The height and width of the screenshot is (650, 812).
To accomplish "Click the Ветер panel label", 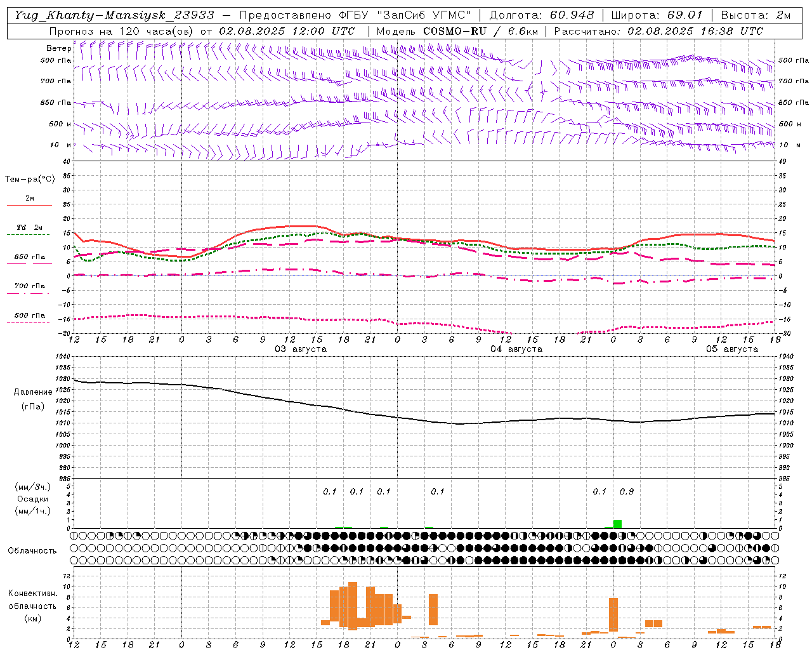I will pyautogui.click(x=59, y=49).
